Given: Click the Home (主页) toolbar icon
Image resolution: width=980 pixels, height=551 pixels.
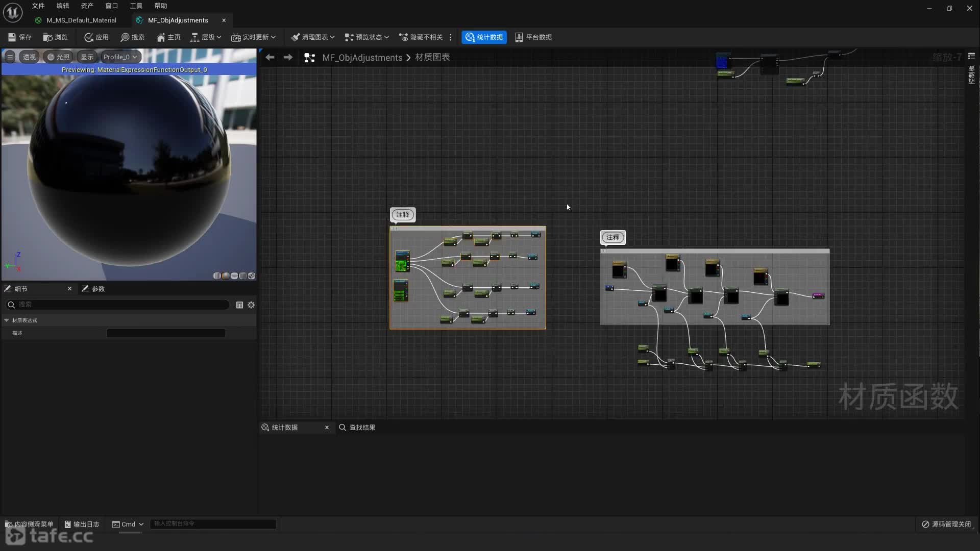Looking at the screenshot, I should 161,37.
